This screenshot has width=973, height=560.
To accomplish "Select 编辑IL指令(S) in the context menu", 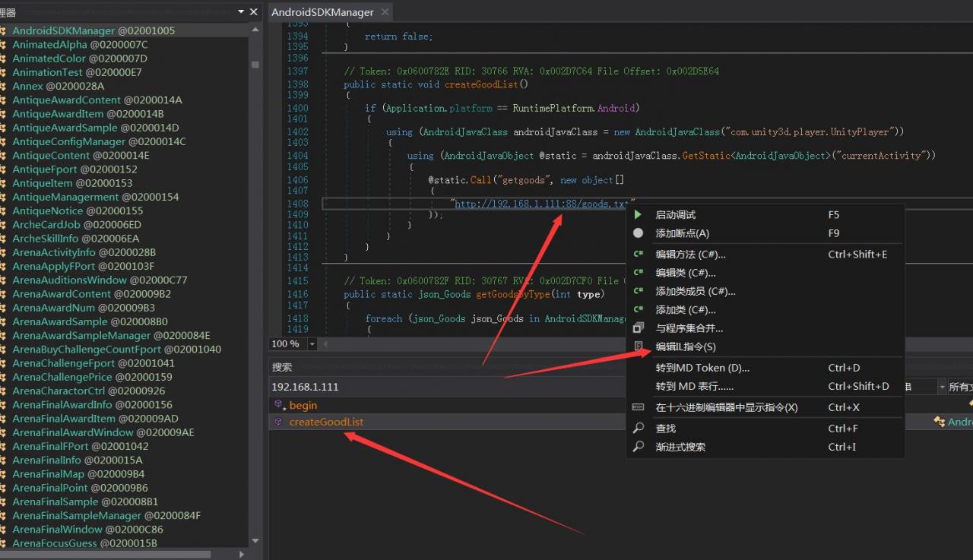I will (686, 346).
